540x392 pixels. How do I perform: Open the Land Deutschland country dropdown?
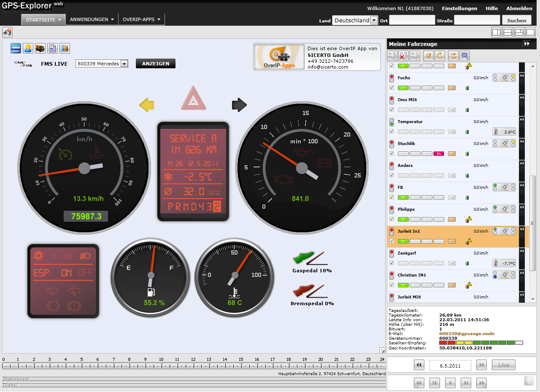tap(374, 20)
